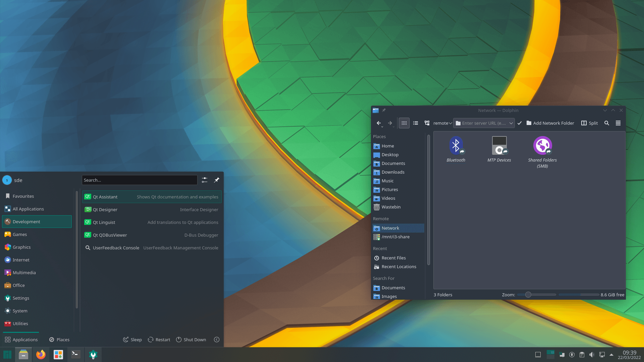
Task: Open Firefox from the taskbar
Action: click(x=41, y=355)
